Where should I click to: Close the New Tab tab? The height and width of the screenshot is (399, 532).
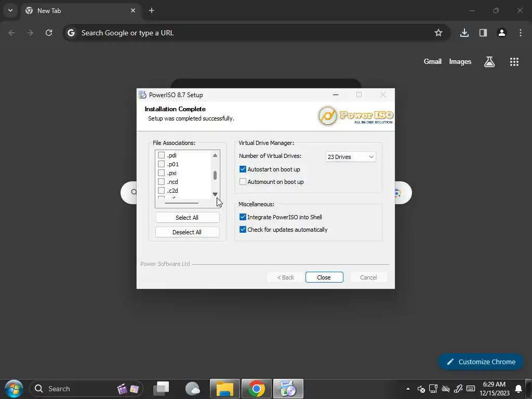pos(133,10)
